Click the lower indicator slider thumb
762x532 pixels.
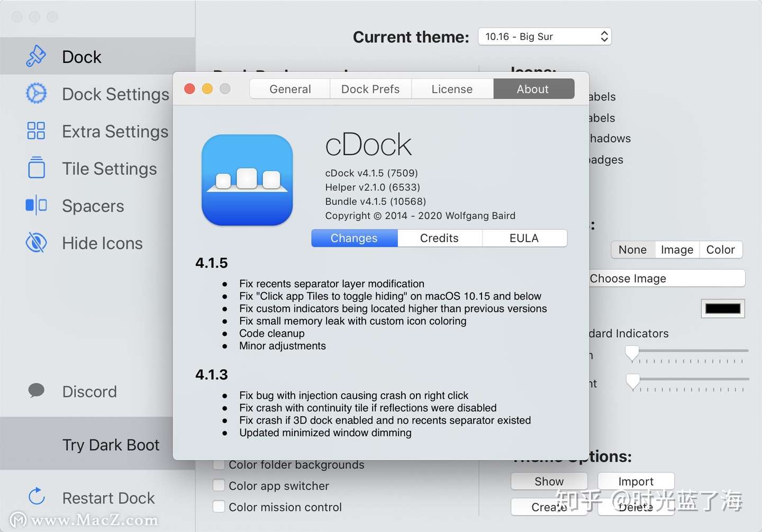click(x=633, y=381)
